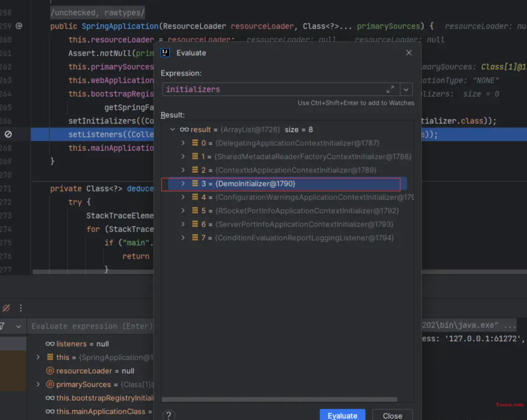Click the 'try {' code line

coord(80,202)
